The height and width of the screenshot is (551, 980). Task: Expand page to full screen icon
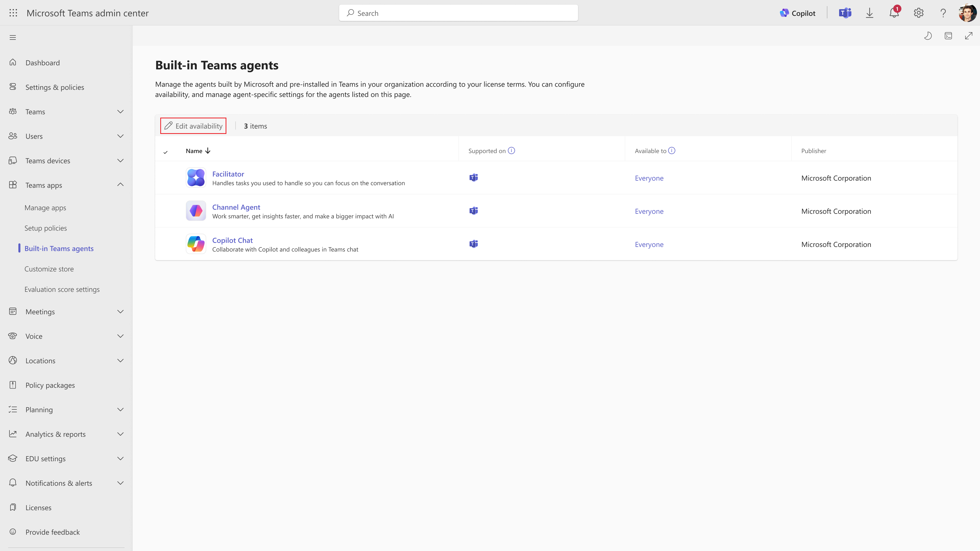click(x=969, y=36)
